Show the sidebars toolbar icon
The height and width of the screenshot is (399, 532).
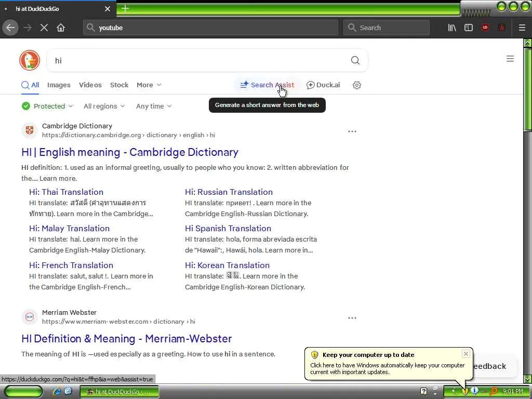(x=469, y=28)
